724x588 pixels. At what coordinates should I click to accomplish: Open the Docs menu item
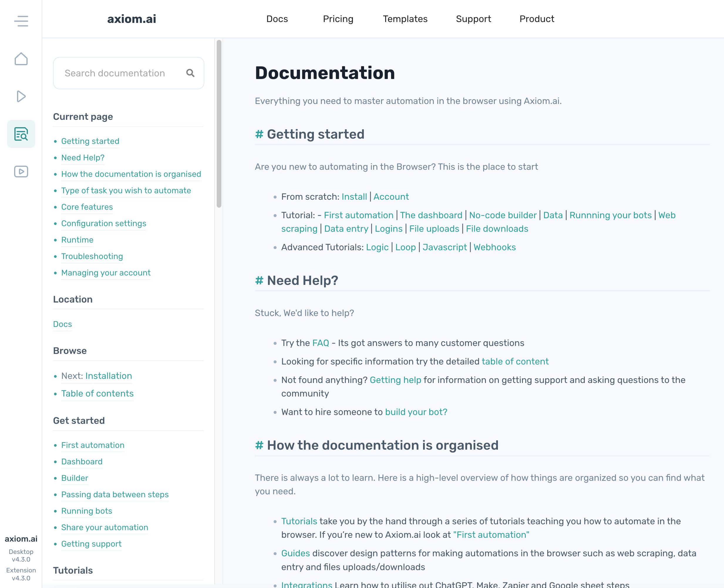click(x=277, y=19)
